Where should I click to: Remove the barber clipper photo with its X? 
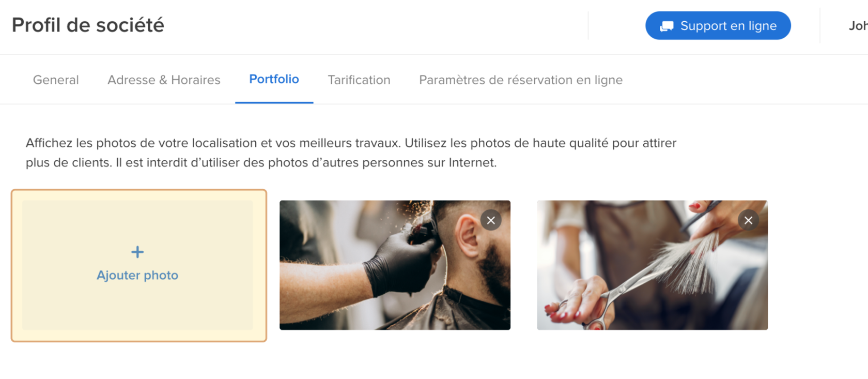491,220
